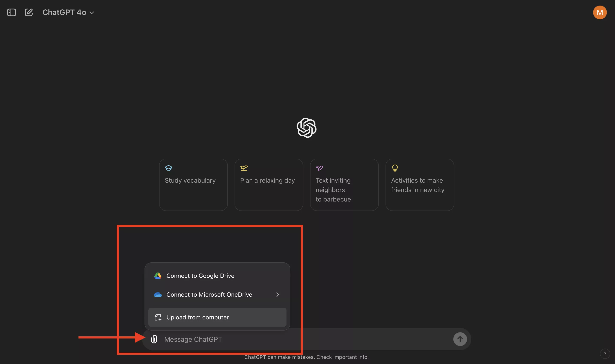Select Upload from computer

click(217, 317)
